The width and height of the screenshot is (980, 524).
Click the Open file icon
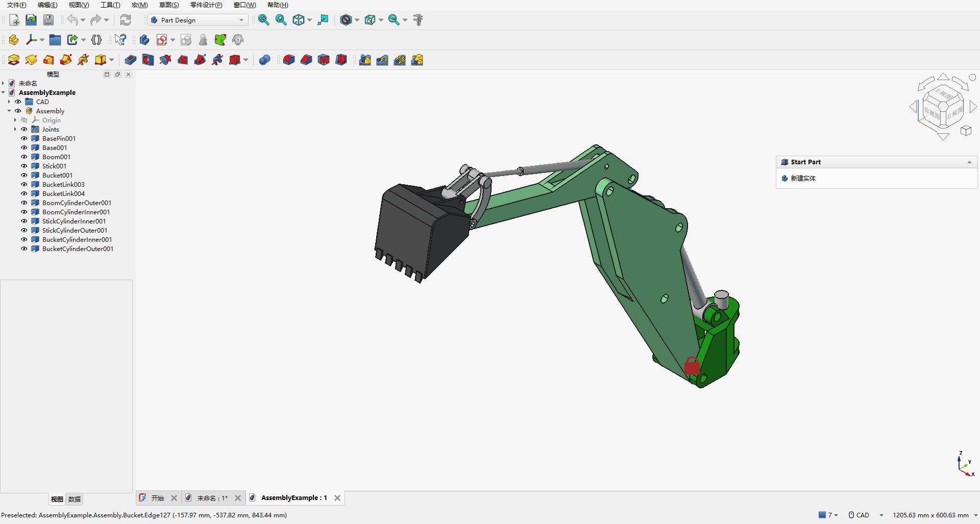[31, 20]
